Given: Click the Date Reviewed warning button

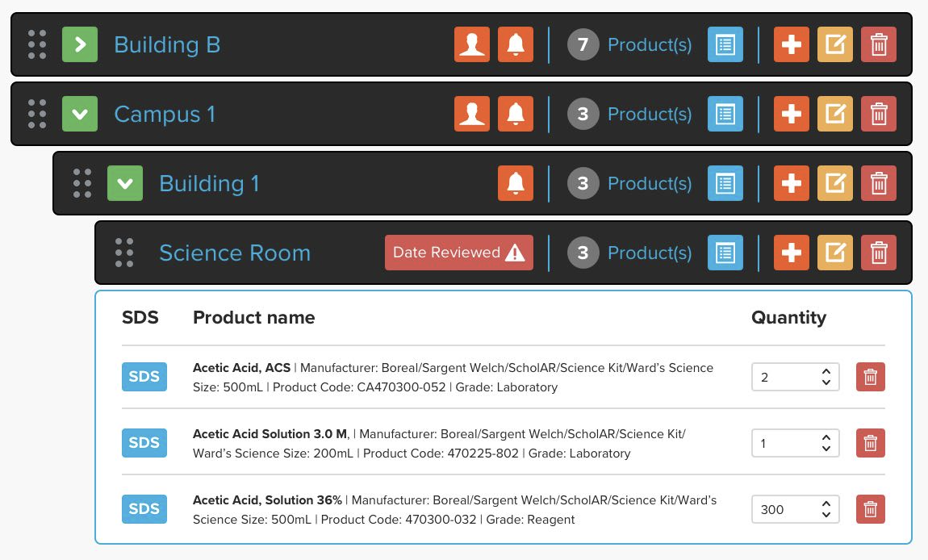Looking at the screenshot, I should click(458, 253).
